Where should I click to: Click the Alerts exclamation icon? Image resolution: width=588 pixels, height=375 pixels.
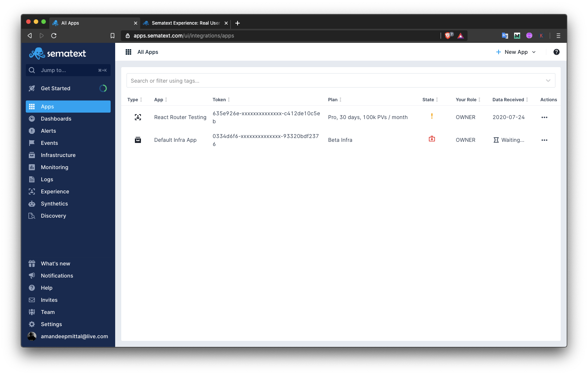pyautogui.click(x=32, y=131)
